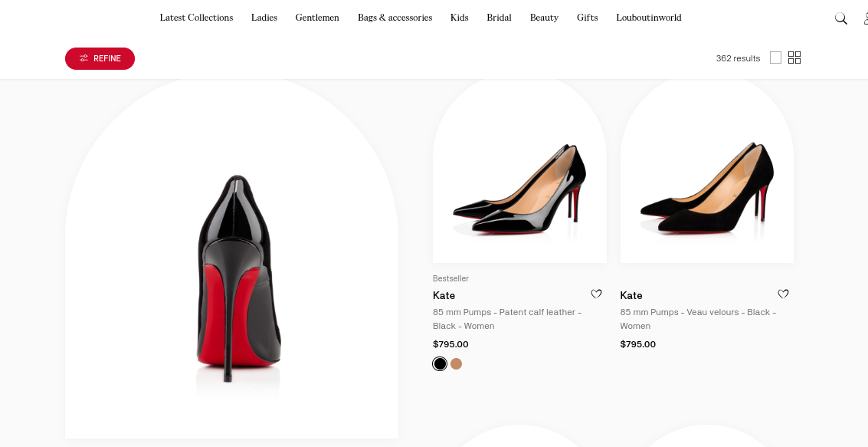Open the Bridal menu
The image size is (868, 447).
499,18
